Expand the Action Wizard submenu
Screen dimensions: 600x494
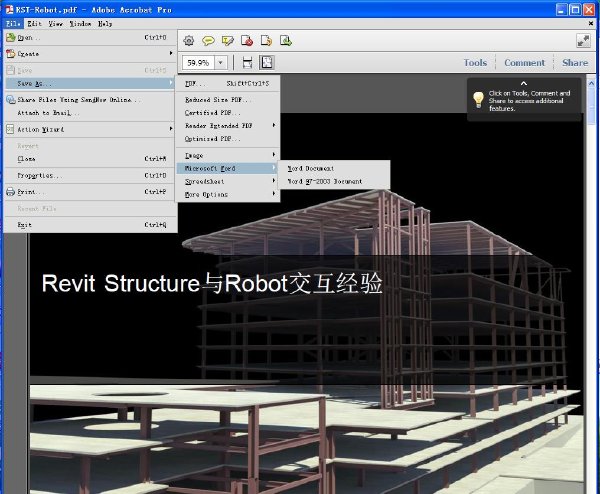tap(90, 130)
